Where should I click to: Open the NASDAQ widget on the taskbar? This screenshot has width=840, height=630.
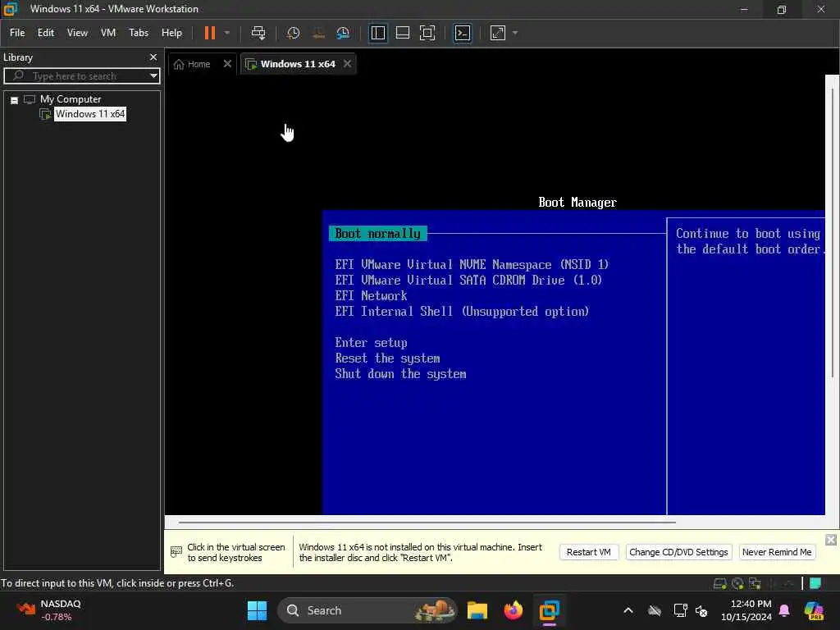(49, 610)
